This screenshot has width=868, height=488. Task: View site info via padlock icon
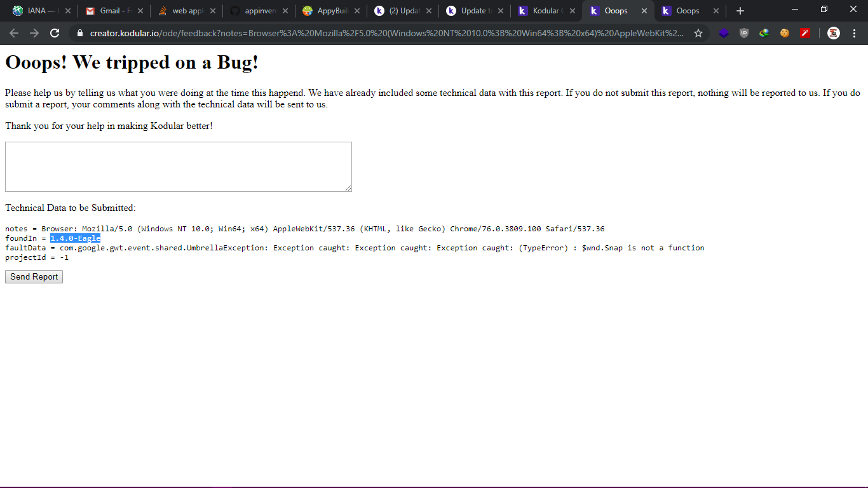click(x=80, y=33)
